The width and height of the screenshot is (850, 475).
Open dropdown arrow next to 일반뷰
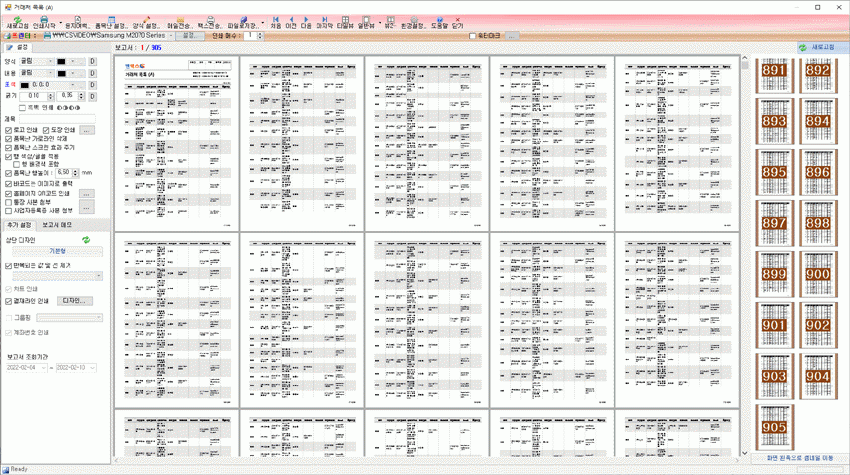point(379,23)
